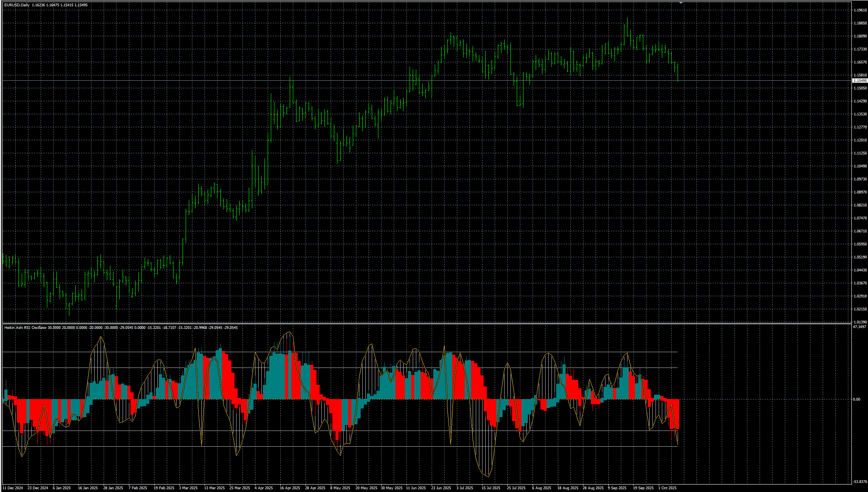This screenshot has height=492, width=868.
Task: Select the current price marker 1.15495
Action: point(860,81)
